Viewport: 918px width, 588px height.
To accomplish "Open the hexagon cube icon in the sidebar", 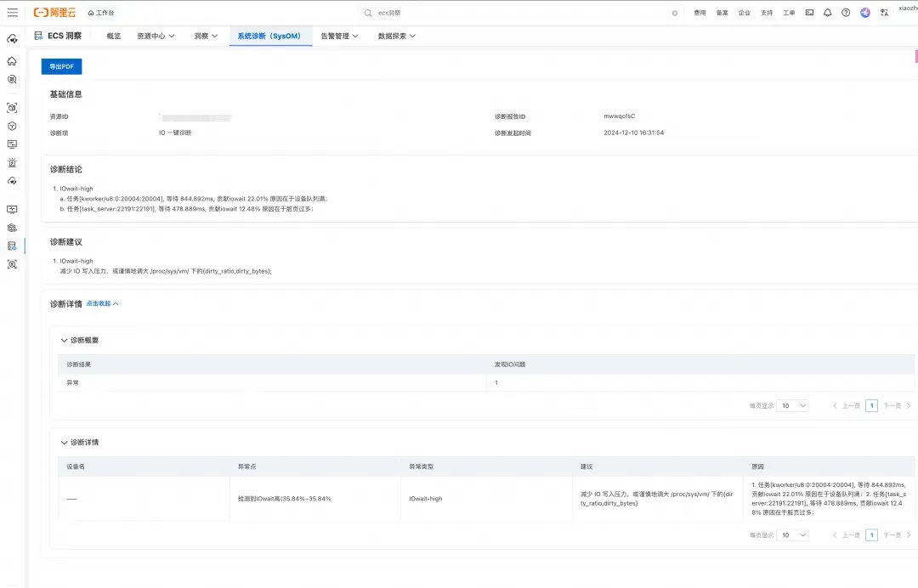I will tap(12, 126).
